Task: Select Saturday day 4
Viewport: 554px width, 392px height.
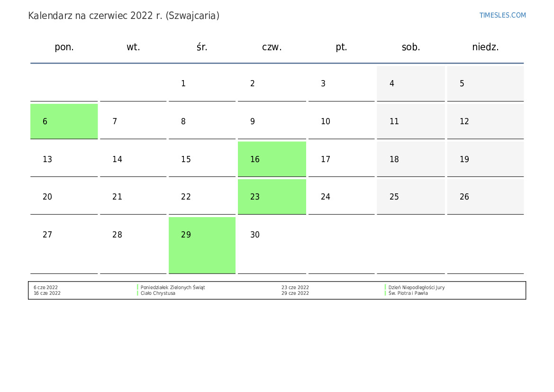Action: (x=410, y=83)
